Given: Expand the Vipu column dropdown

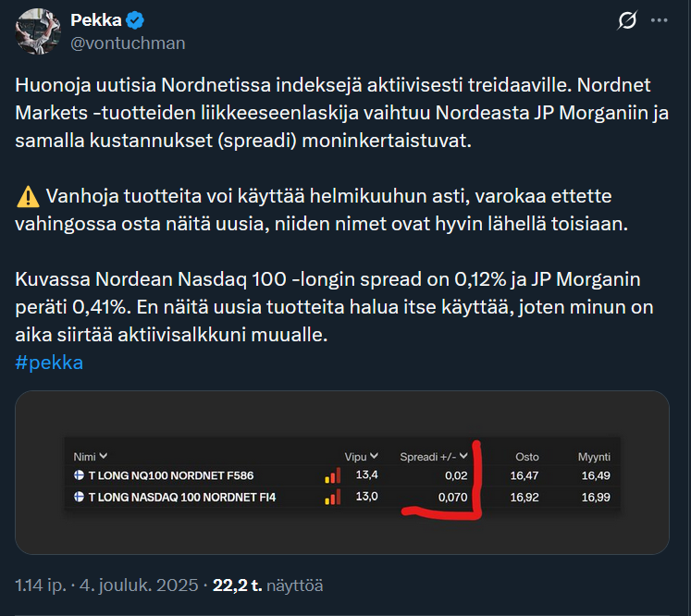Looking at the screenshot, I should click(374, 456).
